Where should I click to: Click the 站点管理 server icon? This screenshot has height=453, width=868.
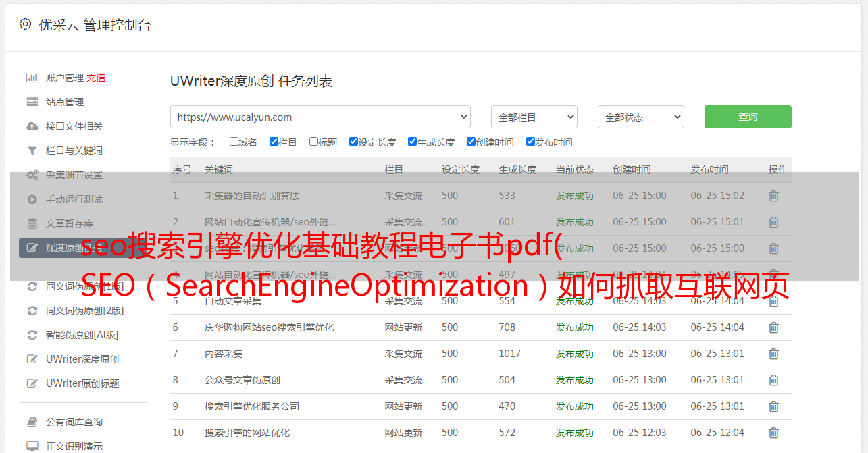tap(32, 102)
